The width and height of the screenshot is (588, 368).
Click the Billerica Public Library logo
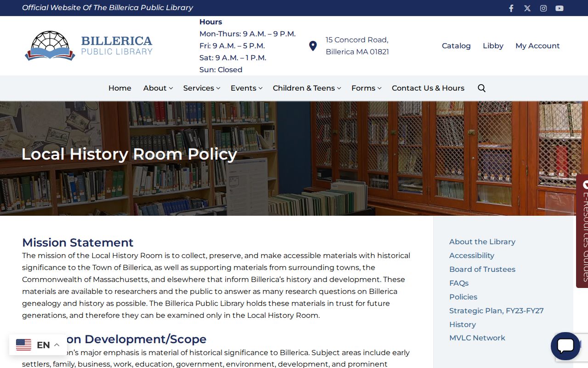click(89, 46)
